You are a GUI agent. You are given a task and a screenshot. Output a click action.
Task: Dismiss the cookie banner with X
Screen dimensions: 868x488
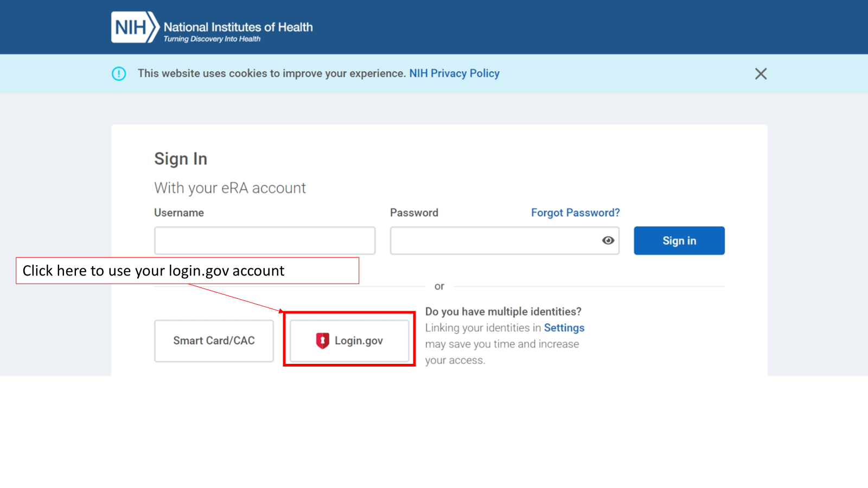click(x=761, y=74)
